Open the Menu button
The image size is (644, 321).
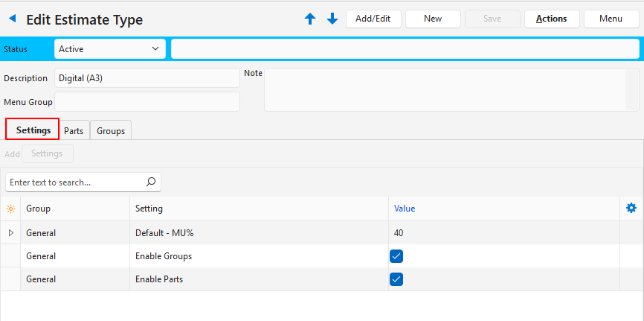[x=611, y=19]
